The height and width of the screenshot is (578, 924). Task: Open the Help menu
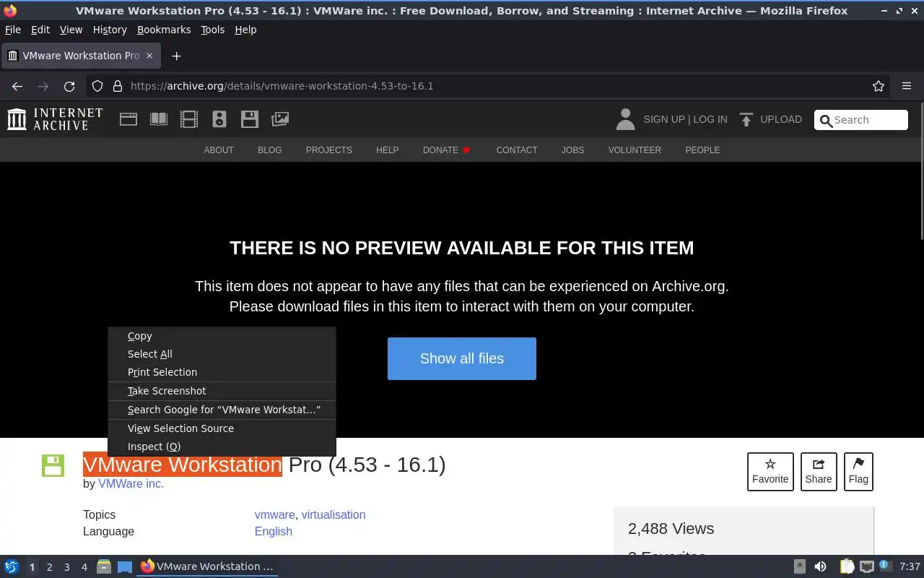(x=245, y=30)
